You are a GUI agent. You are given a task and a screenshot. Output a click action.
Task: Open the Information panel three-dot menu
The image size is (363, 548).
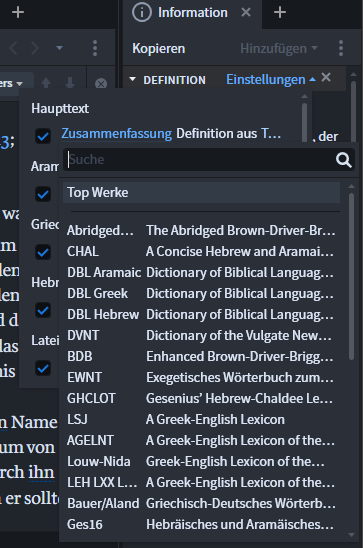[x=341, y=48]
